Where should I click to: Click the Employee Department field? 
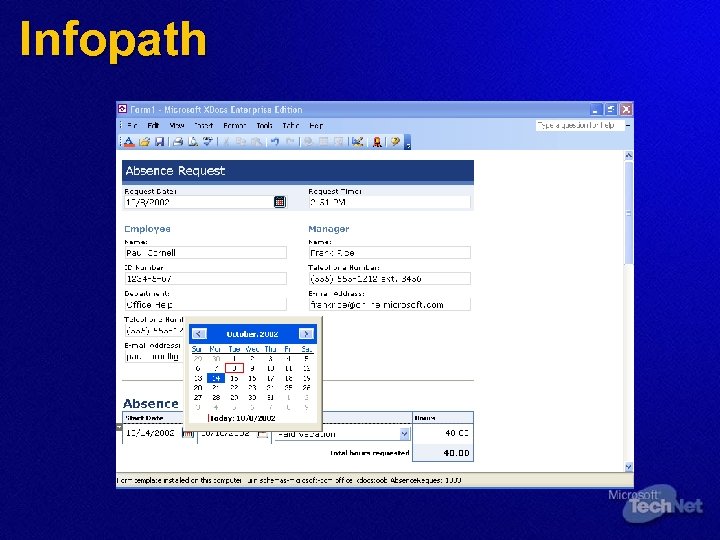pyautogui.click(x=206, y=304)
